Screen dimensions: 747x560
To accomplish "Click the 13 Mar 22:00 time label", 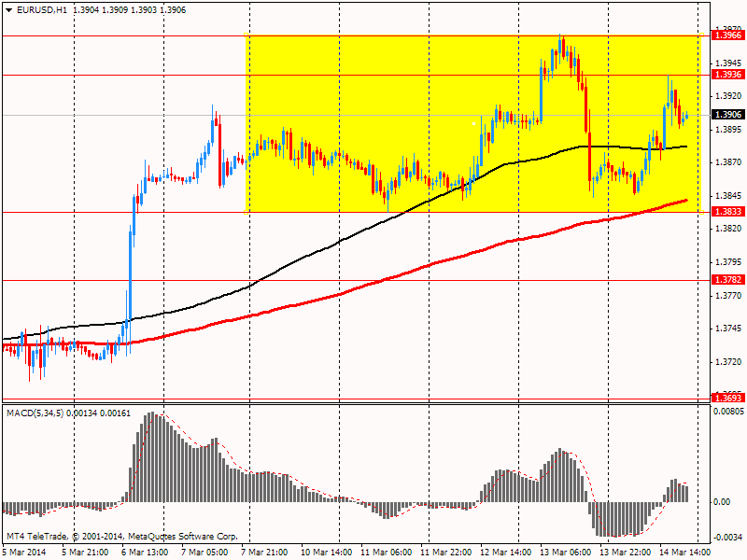I will point(626,552).
